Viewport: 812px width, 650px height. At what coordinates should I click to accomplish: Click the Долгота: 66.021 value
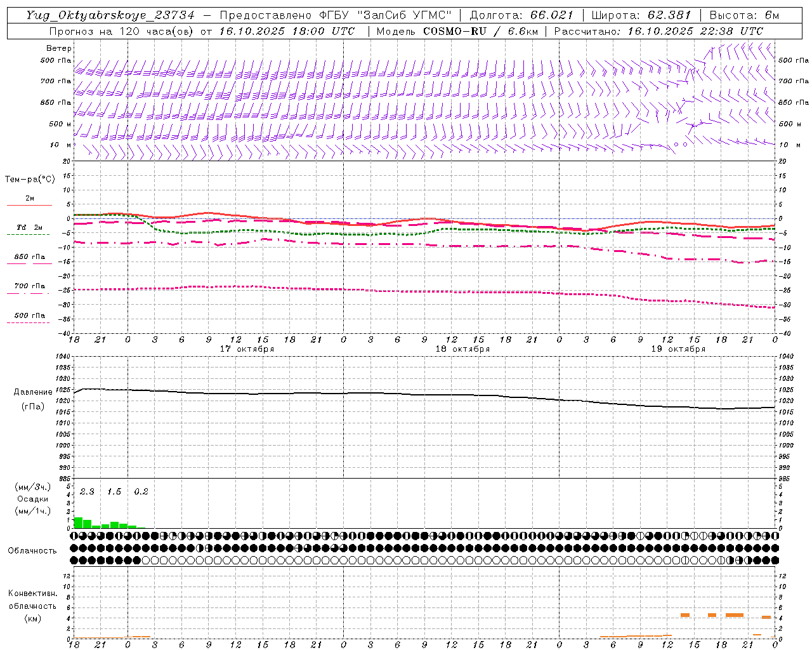(x=521, y=15)
